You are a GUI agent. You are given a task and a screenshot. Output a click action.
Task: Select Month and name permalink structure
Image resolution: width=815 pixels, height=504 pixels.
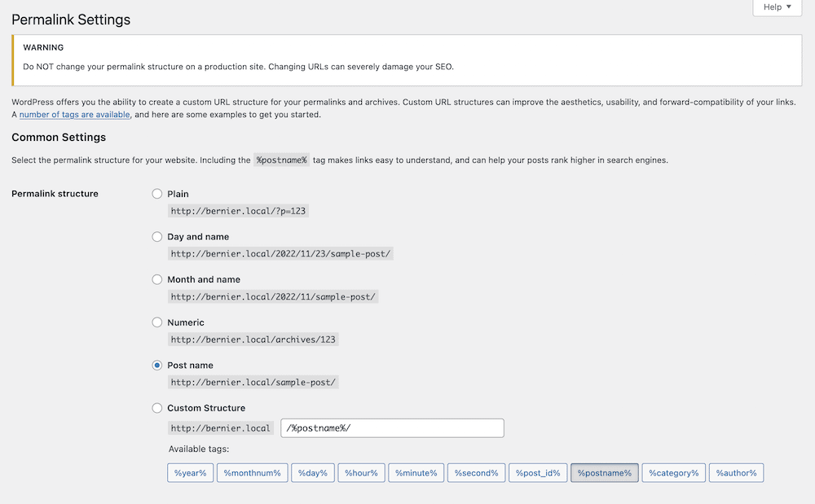click(157, 279)
